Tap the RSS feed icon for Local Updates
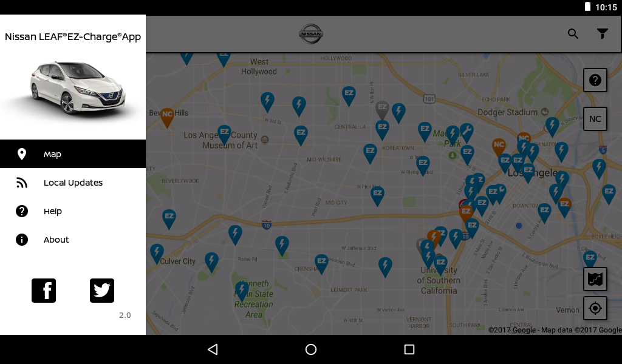The image size is (622, 364). pyautogui.click(x=22, y=183)
